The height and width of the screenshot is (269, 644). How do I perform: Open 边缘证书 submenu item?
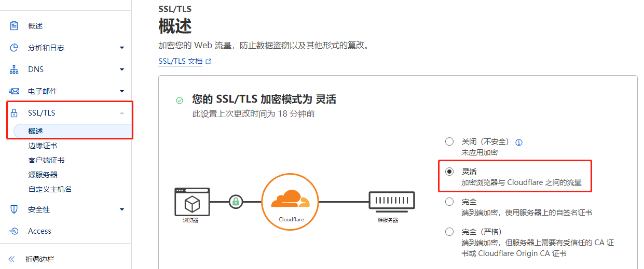tap(43, 146)
